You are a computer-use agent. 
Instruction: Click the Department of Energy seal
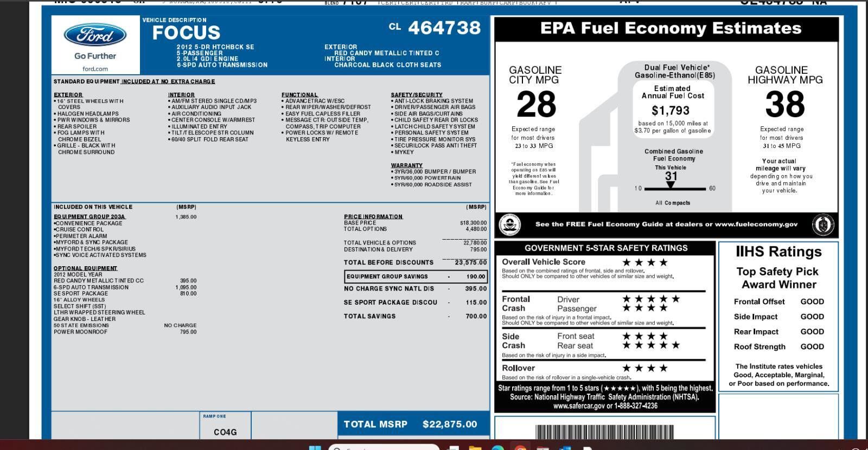tap(823, 224)
